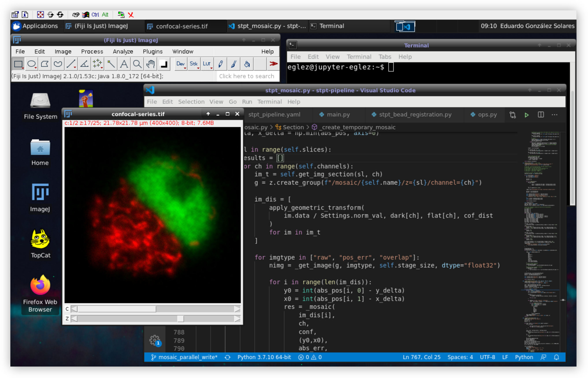Click the VS Code Run Python File button

click(x=527, y=115)
